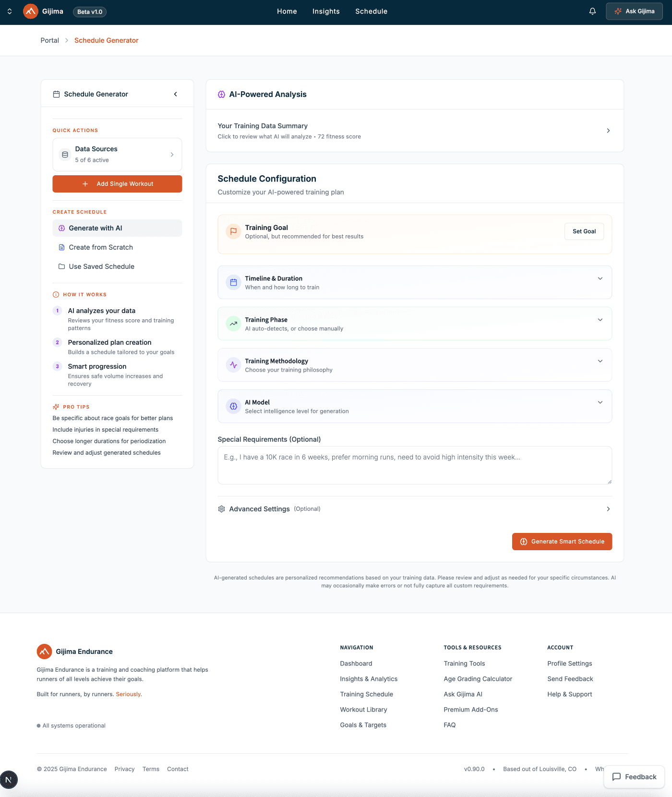Click the AI Model brain icon
The image size is (672, 797).
click(233, 406)
